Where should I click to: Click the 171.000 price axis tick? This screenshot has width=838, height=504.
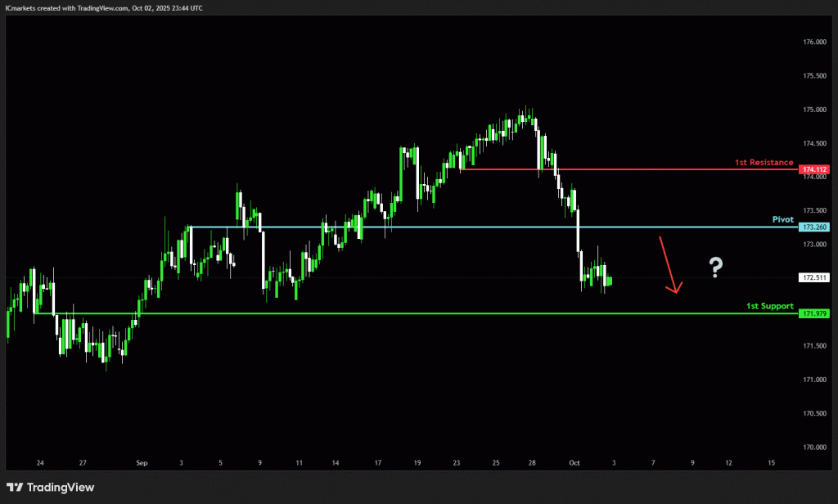[813, 380]
